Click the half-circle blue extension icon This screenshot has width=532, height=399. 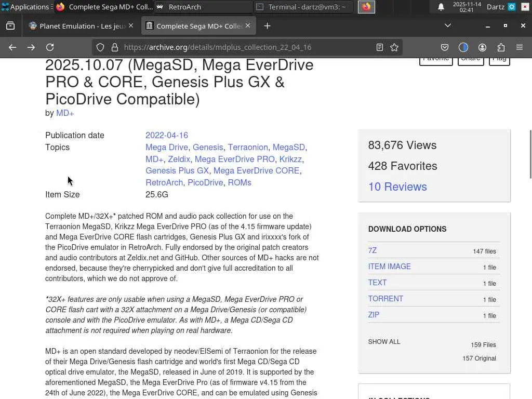point(463,47)
